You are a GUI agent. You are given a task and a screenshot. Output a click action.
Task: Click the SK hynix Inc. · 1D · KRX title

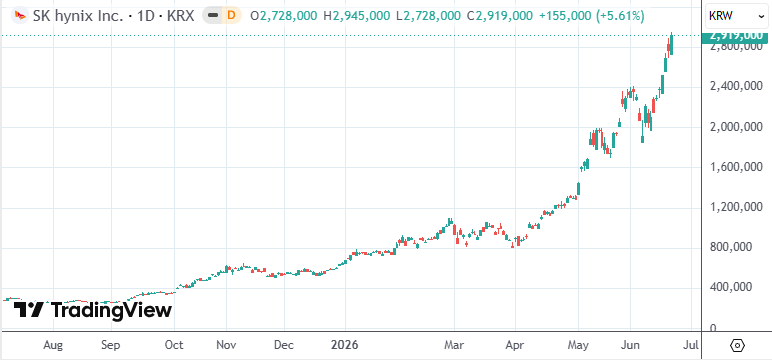click(x=113, y=16)
